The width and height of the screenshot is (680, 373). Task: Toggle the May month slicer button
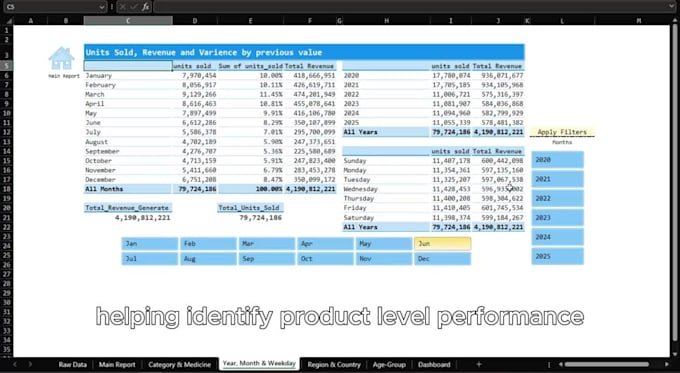[384, 244]
